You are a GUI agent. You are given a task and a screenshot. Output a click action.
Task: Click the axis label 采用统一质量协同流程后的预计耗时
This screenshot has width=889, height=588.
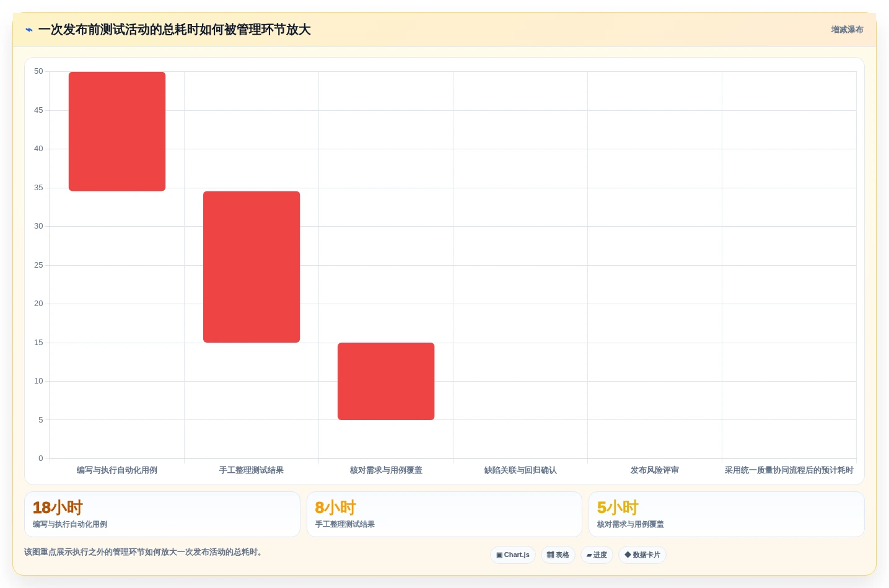(x=789, y=470)
